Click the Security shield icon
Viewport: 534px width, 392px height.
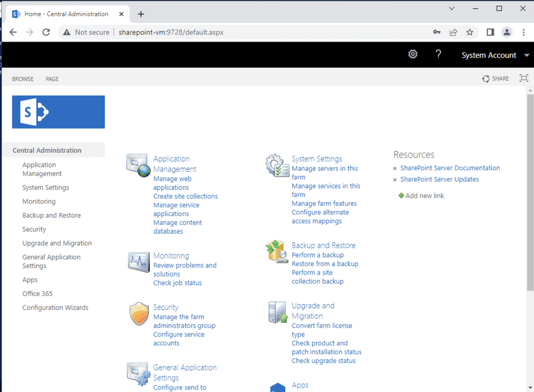[x=139, y=314]
